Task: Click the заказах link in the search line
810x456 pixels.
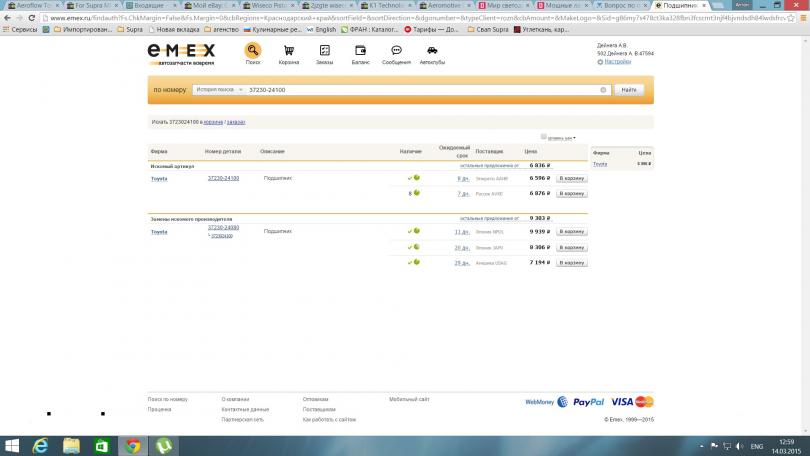Action: click(236, 122)
